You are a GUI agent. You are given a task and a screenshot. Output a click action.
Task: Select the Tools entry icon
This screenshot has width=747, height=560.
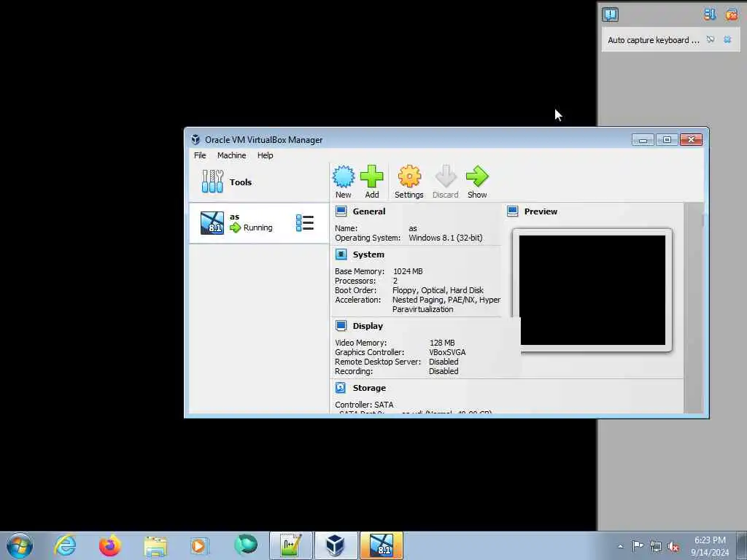tap(212, 182)
